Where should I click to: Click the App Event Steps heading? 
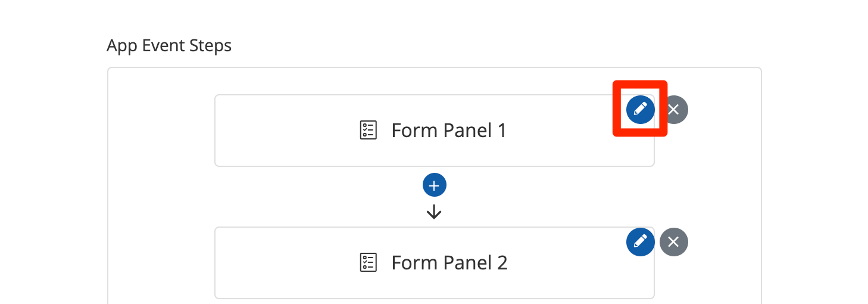[169, 45]
